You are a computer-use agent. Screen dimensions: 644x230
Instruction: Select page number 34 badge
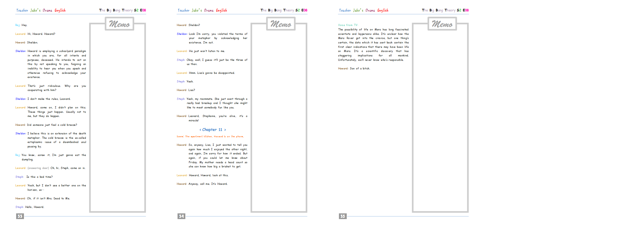[181, 216]
